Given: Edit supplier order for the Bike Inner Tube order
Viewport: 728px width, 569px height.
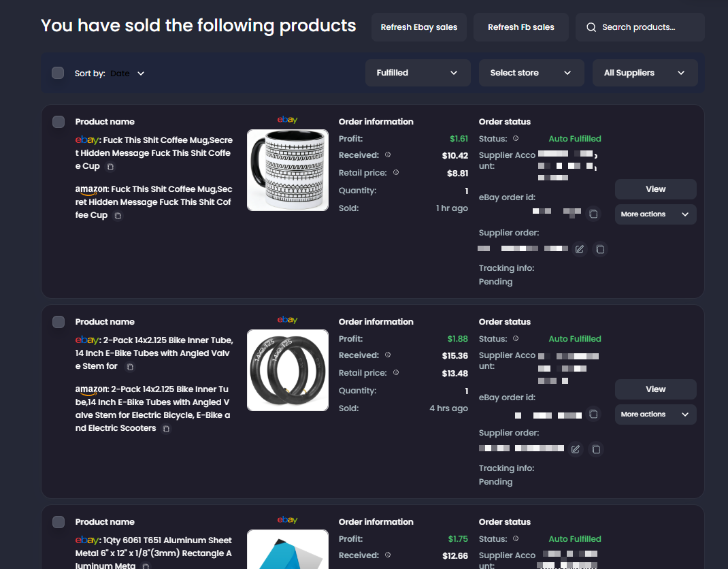Looking at the screenshot, I should click(576, 449).
